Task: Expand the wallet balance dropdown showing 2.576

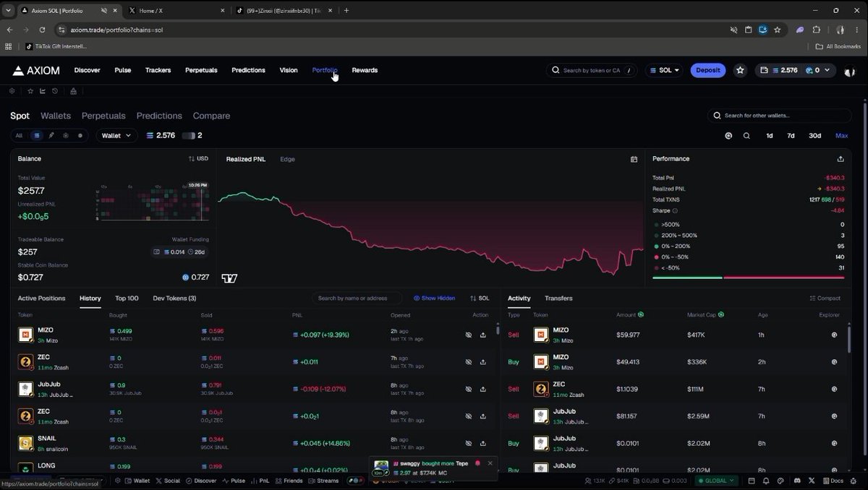Action: pos(796,70)
